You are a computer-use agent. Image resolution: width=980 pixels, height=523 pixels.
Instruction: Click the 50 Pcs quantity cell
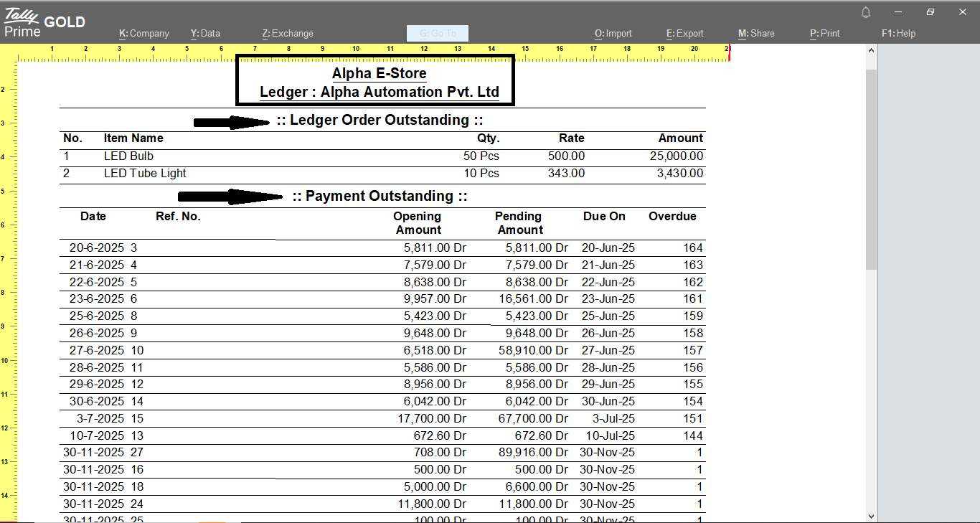[481, 156]
